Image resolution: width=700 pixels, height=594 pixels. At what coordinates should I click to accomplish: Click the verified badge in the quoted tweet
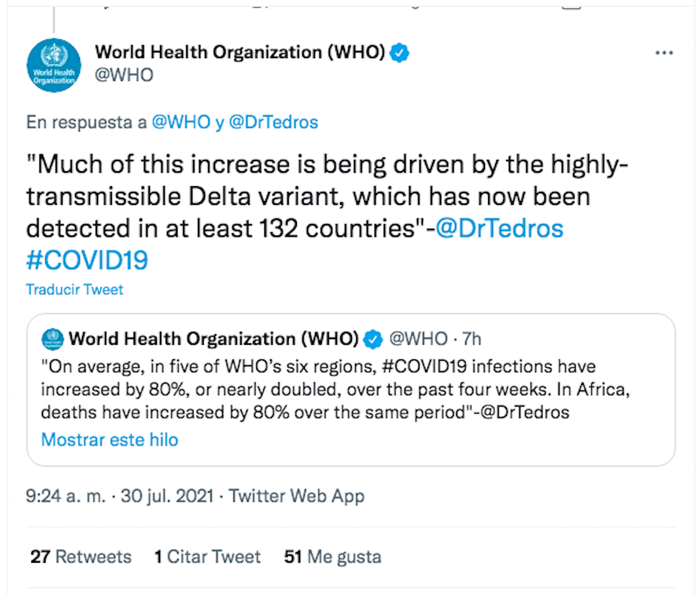coord(373,339)
